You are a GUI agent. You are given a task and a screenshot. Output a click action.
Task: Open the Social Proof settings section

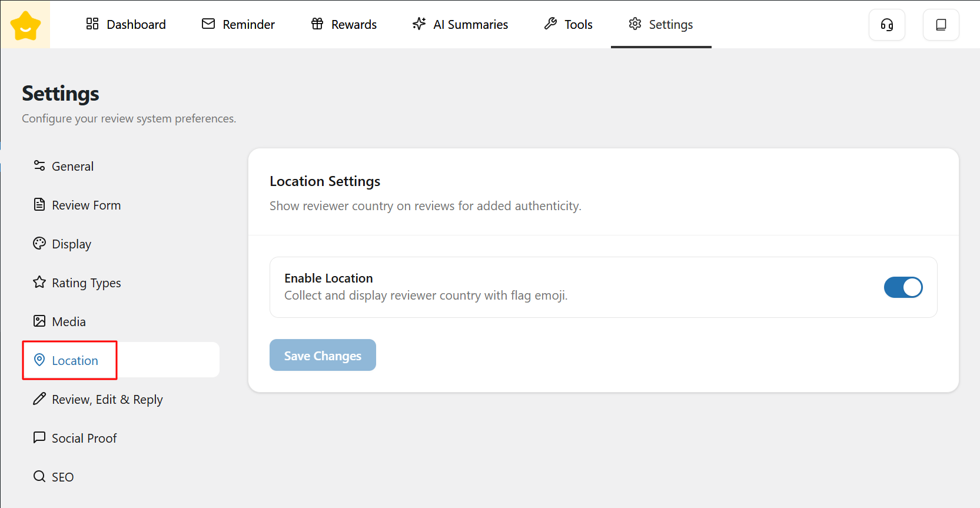[84, 438]
